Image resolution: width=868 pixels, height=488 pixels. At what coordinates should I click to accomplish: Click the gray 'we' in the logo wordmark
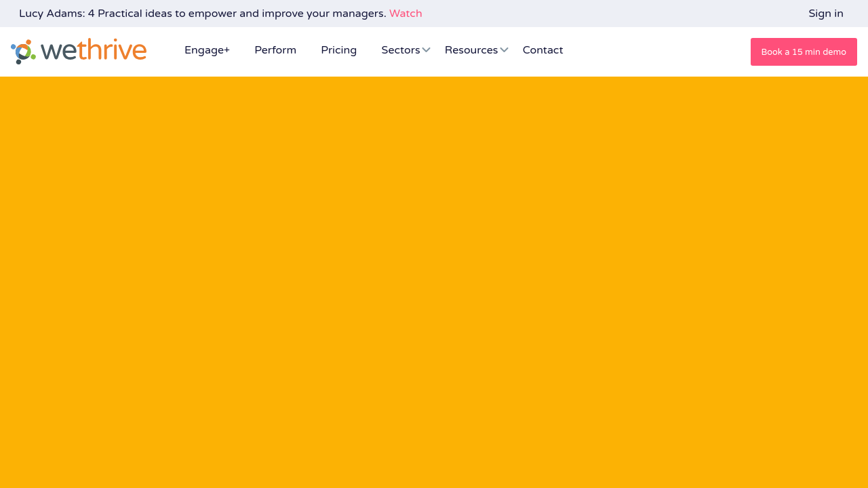(58, 52)
